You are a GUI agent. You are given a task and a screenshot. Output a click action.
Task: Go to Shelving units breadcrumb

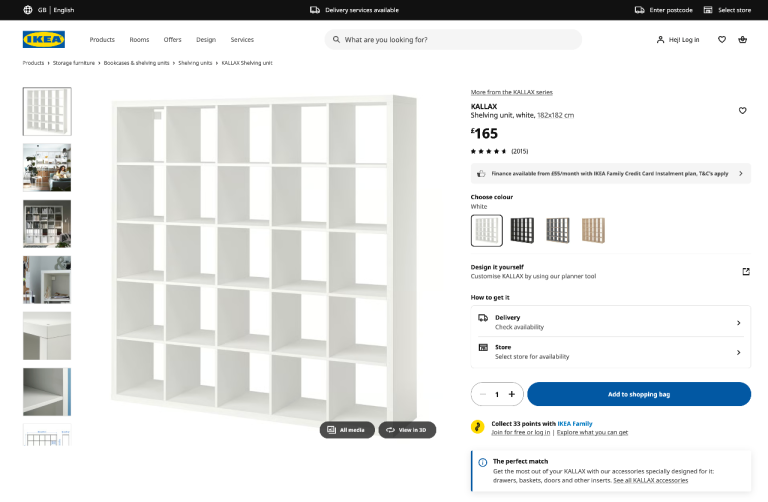[195, 63]
